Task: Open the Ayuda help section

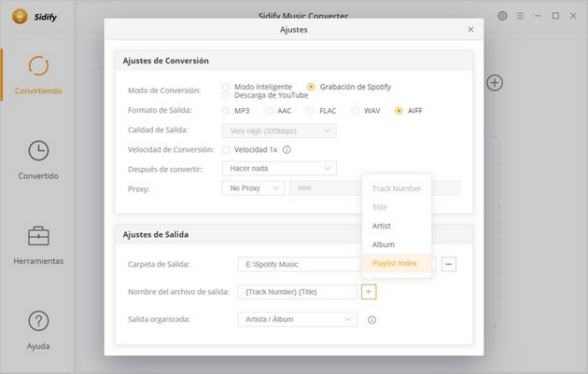Action: (38, 330)
